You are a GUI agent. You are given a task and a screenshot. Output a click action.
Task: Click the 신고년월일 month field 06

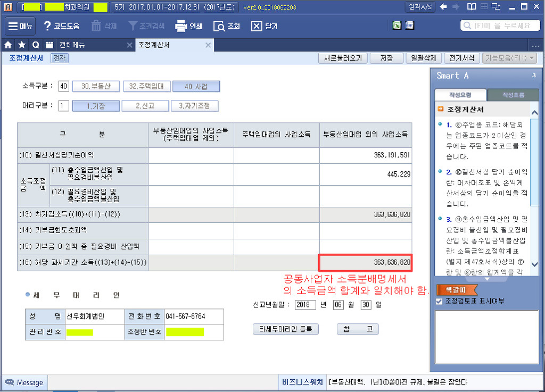pos(338,305)
